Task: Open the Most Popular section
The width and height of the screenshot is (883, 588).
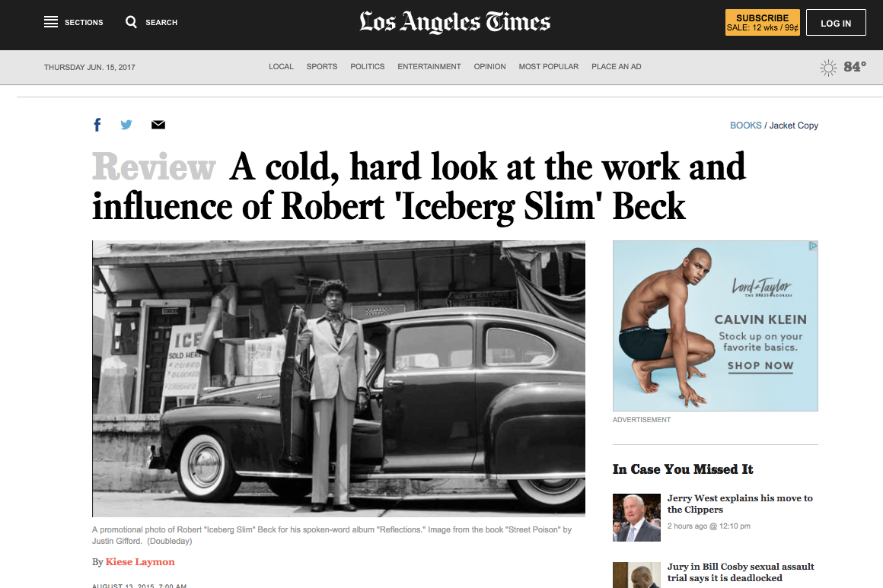Action: pyautogui.click(x=549, y=66)
